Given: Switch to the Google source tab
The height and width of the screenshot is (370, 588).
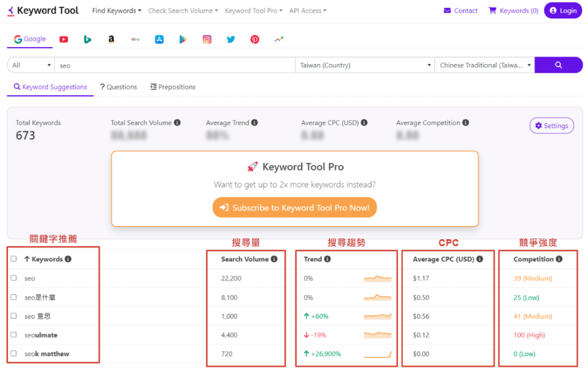Looking at the screenshot, I should click(x=30, y=39).
